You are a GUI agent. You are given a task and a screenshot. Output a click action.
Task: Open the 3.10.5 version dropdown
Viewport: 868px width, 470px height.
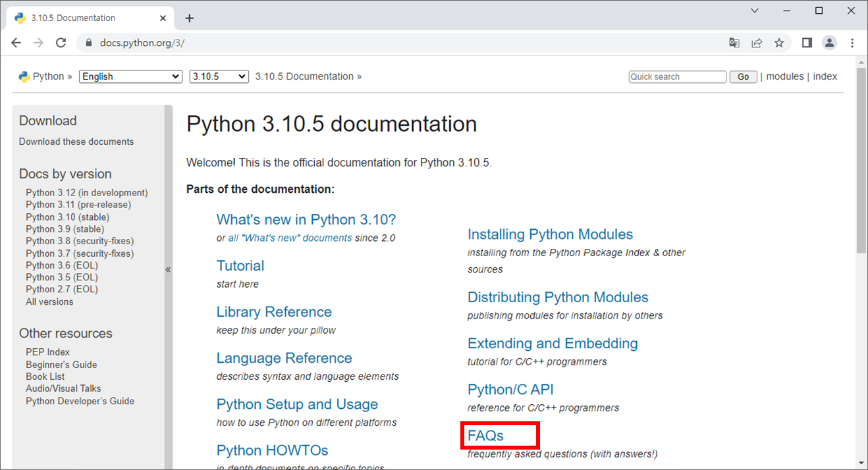point(219,76)
